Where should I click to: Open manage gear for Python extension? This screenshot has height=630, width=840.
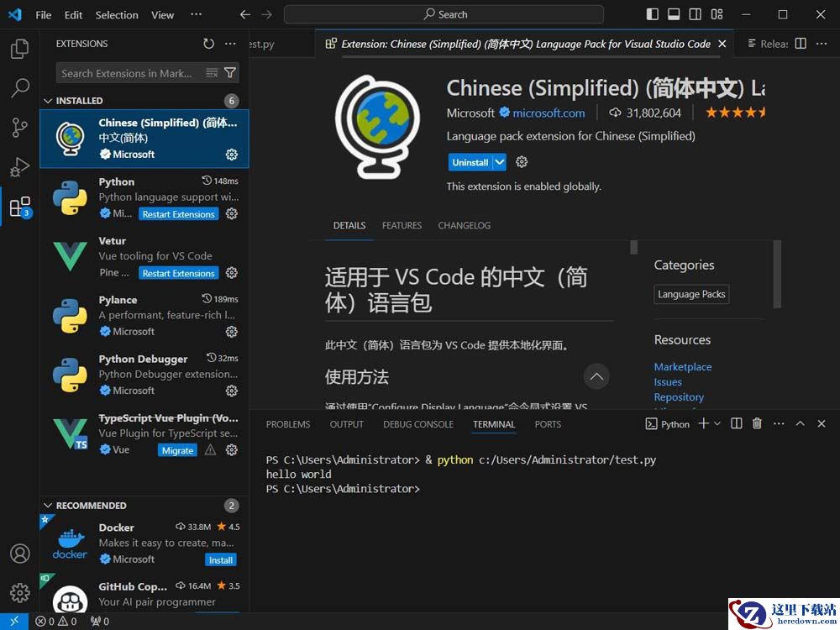tap(232, 213)
